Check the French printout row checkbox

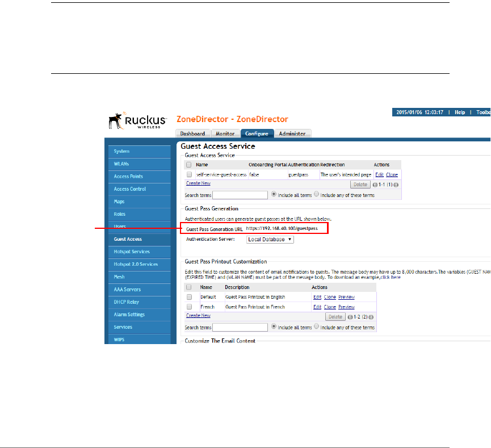click(189, 307)
